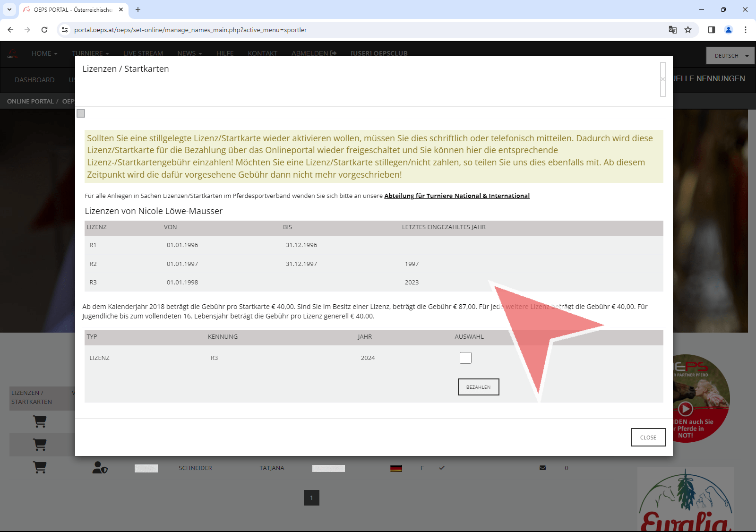Expand the HOME menu dropdown
Screen dimensions: 756x532
[44, 53]
